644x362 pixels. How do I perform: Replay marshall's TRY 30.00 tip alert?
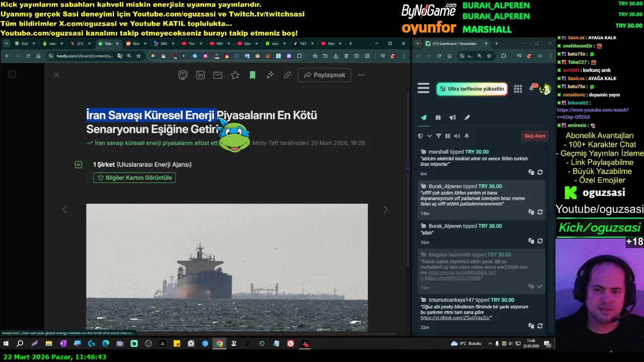(540, 172)
